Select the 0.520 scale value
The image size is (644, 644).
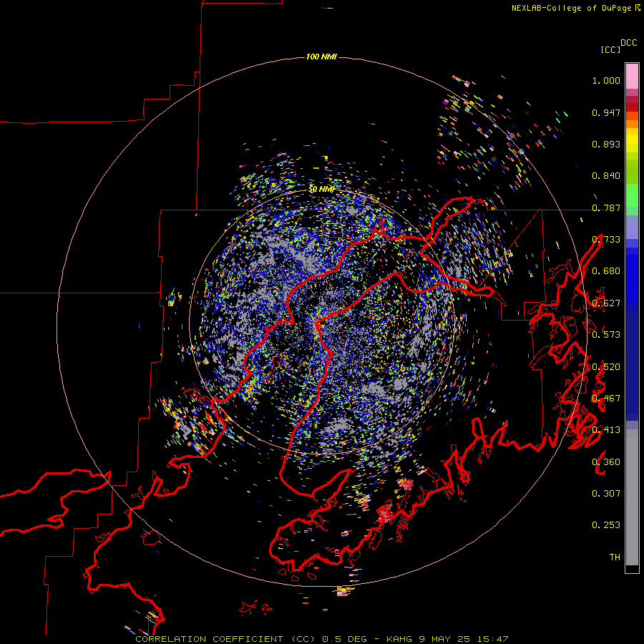(606, 367)
